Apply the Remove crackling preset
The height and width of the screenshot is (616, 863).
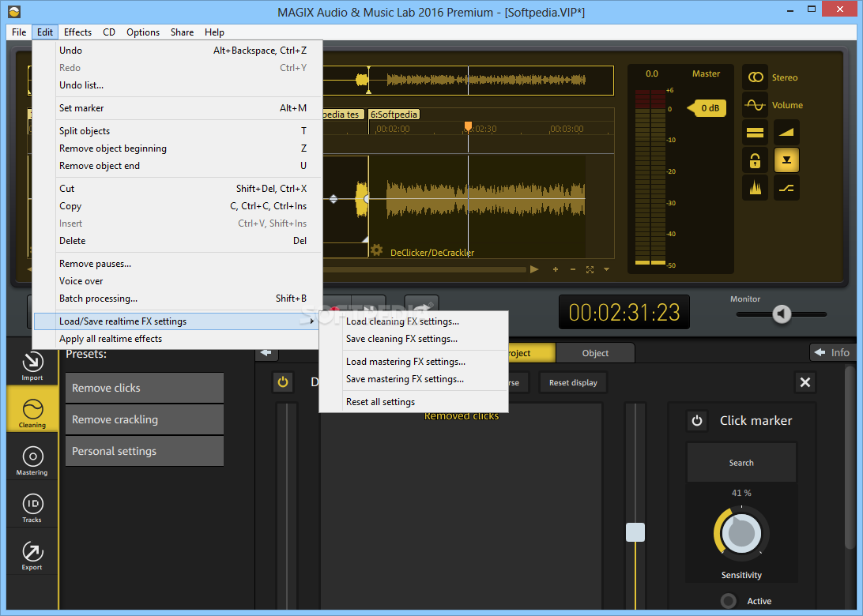click(144, 419)
